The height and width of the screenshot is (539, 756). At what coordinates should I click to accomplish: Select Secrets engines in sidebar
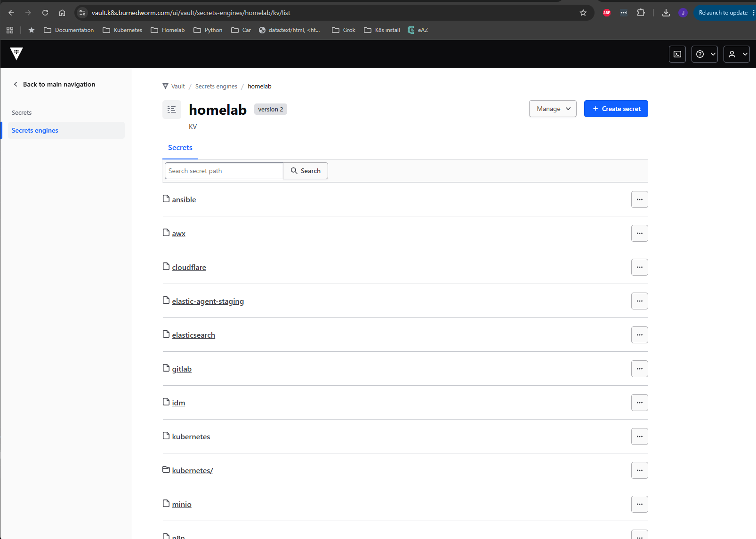coord(66,130)
